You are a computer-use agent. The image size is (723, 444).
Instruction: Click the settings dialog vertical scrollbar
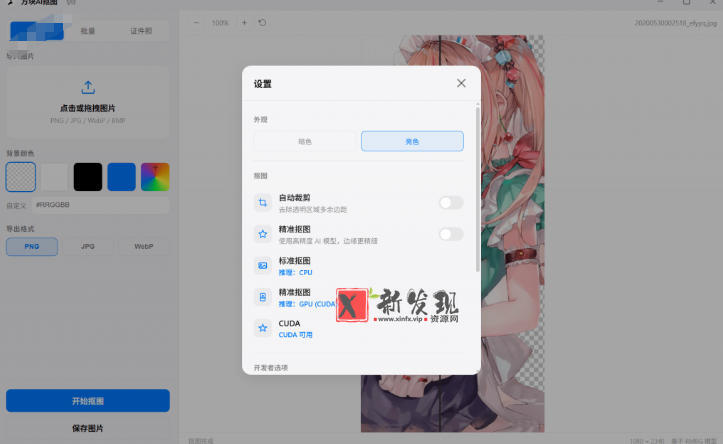pos(477,189)
